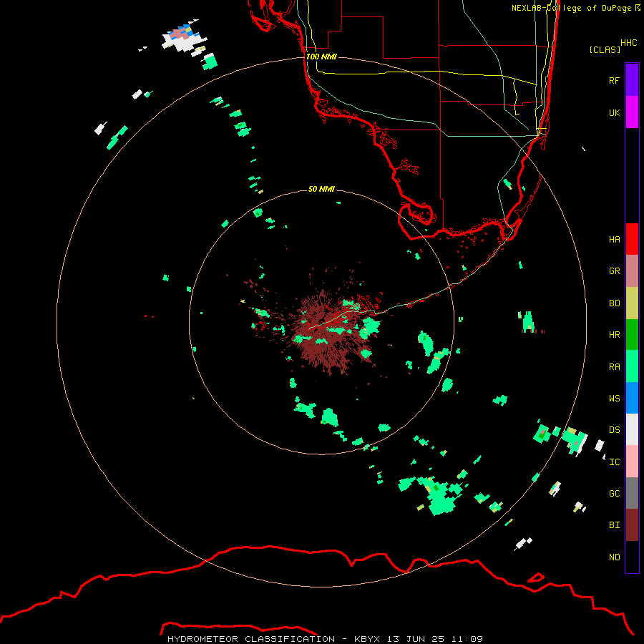Click the WS legend label
The width and height of the screenshot is (644, 644).
[614, 398]
